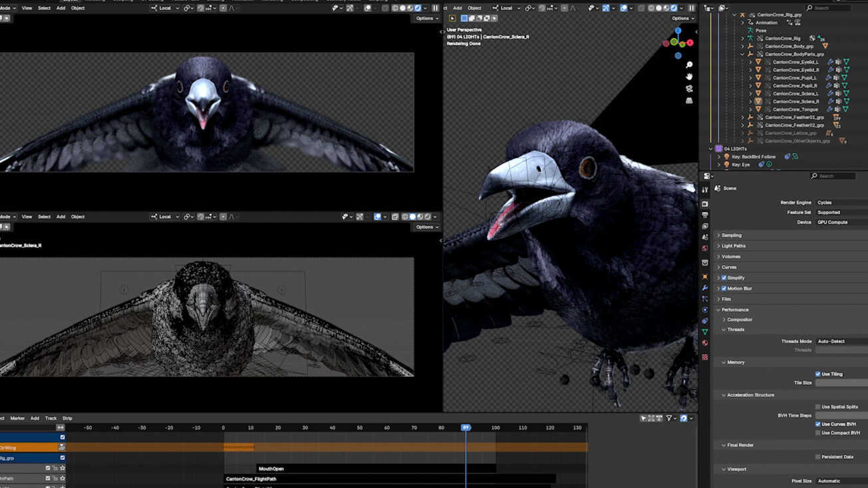The width and height of the screenshot is (868, 488).
Task: Click the pan hand gizmo in viewport
Action: pyautogui.click(x=689, y=76)
